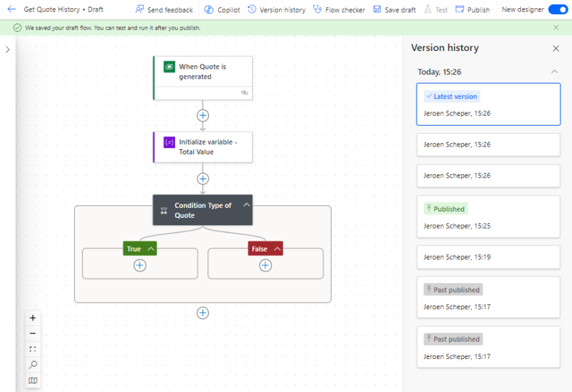Save the draft flow
572x392 pixels.
(394, 9)
